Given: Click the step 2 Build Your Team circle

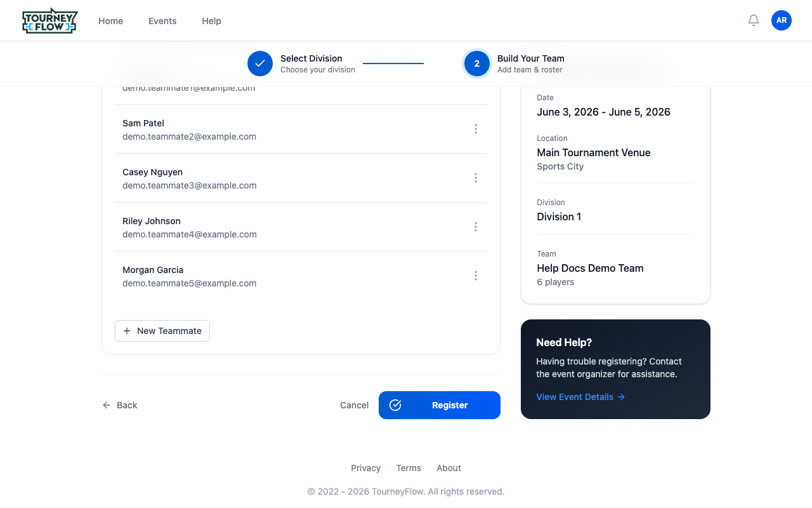Looking at the screenshot, I should 477,63.
